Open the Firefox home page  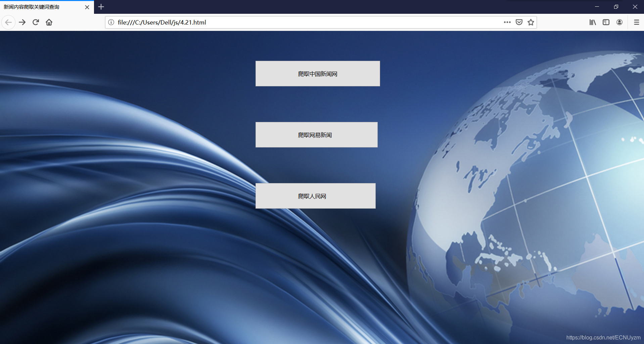pos(49,23)
